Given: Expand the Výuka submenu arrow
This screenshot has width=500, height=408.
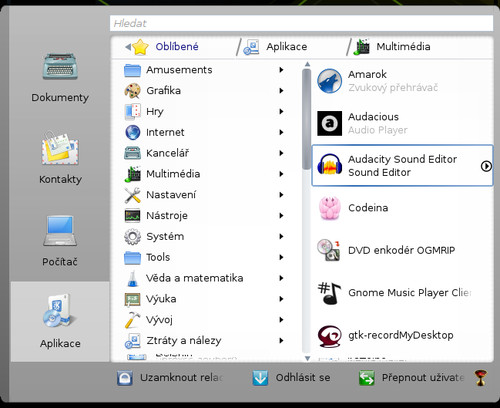Looking at the screenshot, I should pos(281,299).
